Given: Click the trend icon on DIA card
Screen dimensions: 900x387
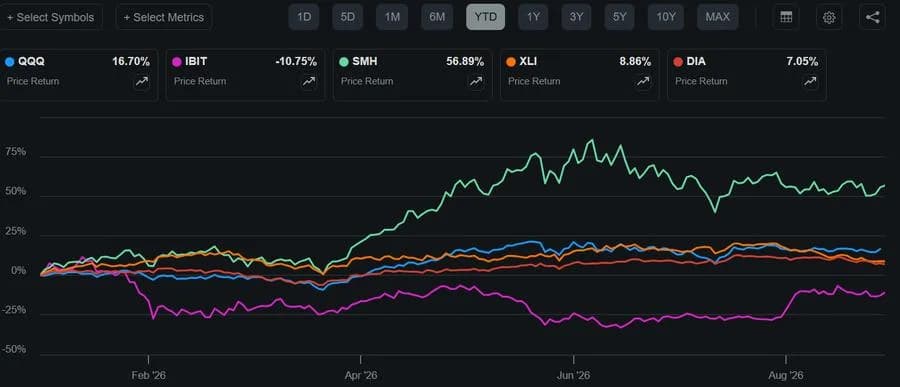Looking at the screenshot, I should tap(810, 82).
